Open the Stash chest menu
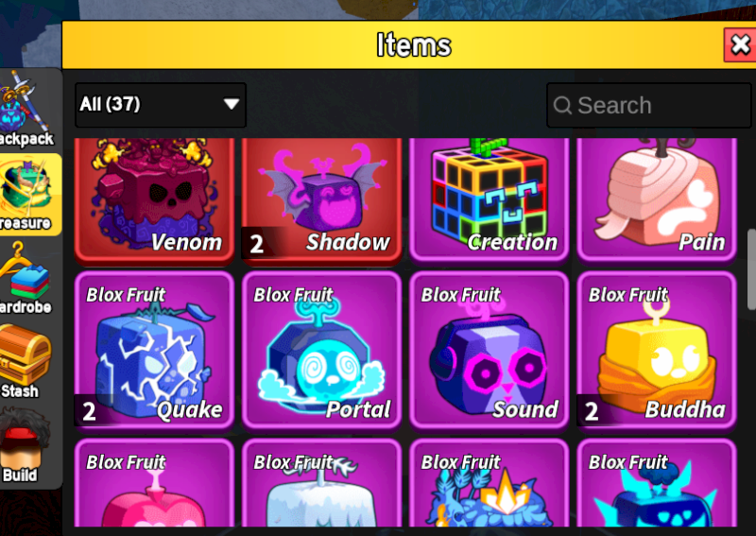The width and height of the screenshot is (756, 536). click(26, 362)
